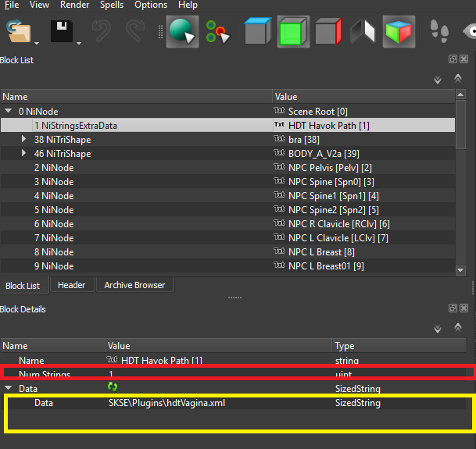Click the Block List Value column header

363,97
